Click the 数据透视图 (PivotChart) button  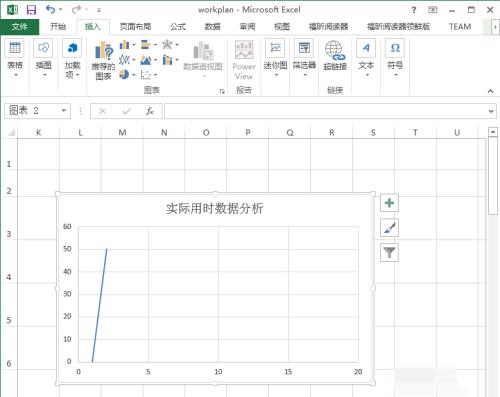(x=203, y=59)
